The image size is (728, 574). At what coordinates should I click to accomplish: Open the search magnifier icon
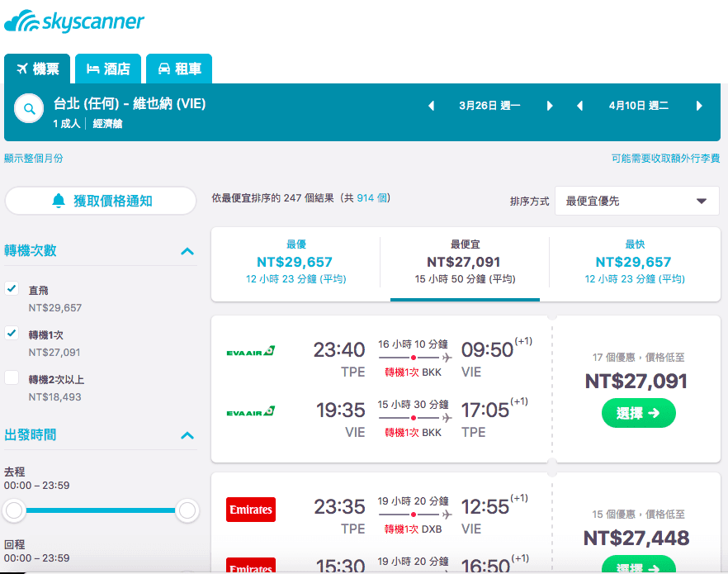click(29, 109)
